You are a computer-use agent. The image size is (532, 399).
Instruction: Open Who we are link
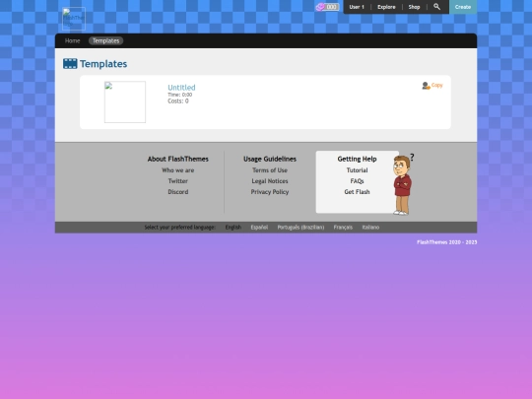[x=177, y=170]
